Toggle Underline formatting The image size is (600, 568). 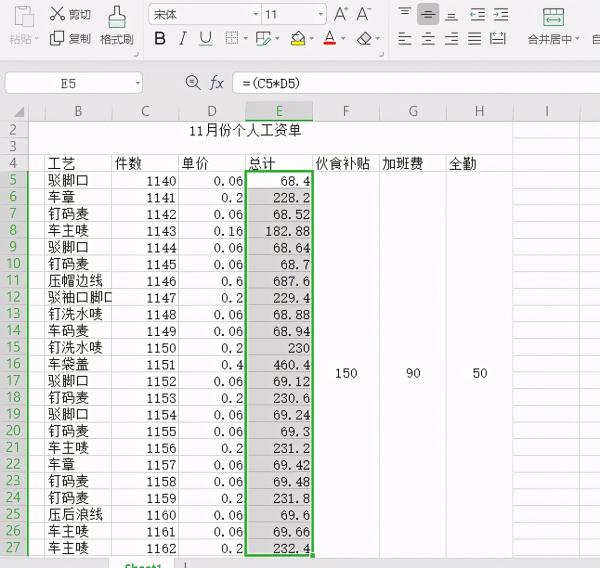pyautogui.click(x=206, y=39)
